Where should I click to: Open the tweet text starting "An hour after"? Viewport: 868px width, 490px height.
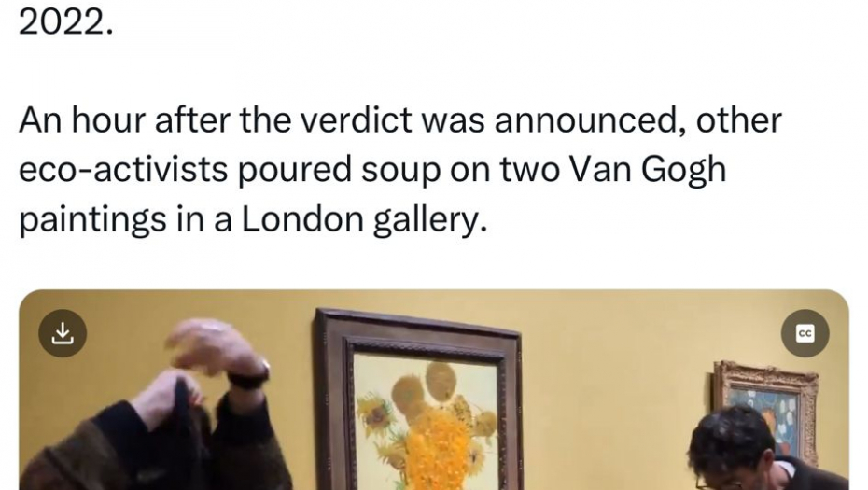400,170
